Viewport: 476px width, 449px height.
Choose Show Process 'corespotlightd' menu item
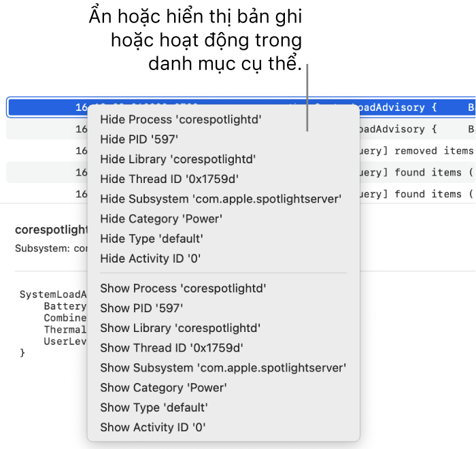tap(183, 288)
